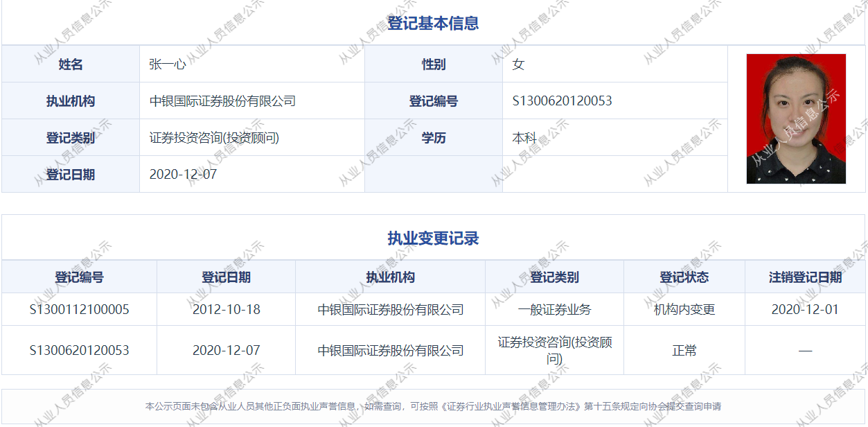Click the 一般证券业务 category cell
This screenshot has height=427, width=868.
coord(554,310)
